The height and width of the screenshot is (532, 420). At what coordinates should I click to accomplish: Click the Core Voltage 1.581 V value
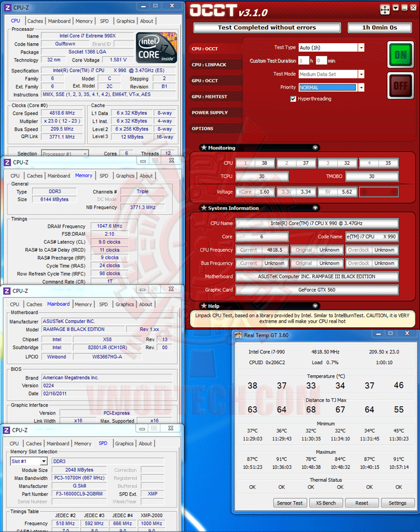tap(118, 60)
